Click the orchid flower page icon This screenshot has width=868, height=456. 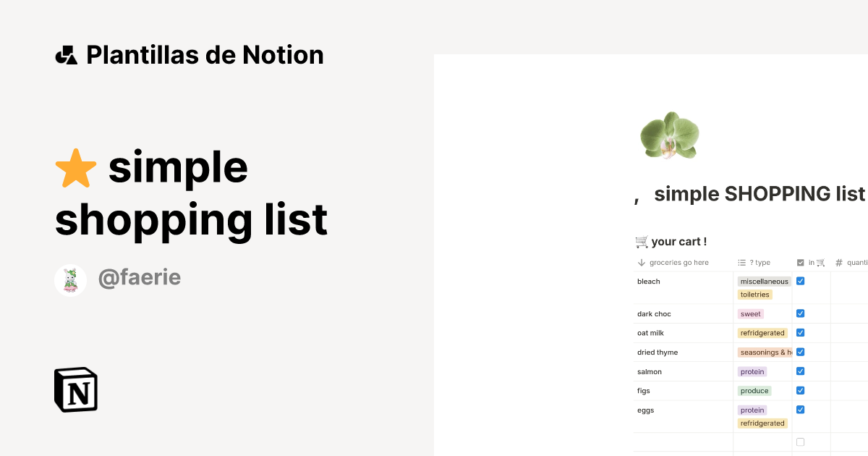[669, 135]
